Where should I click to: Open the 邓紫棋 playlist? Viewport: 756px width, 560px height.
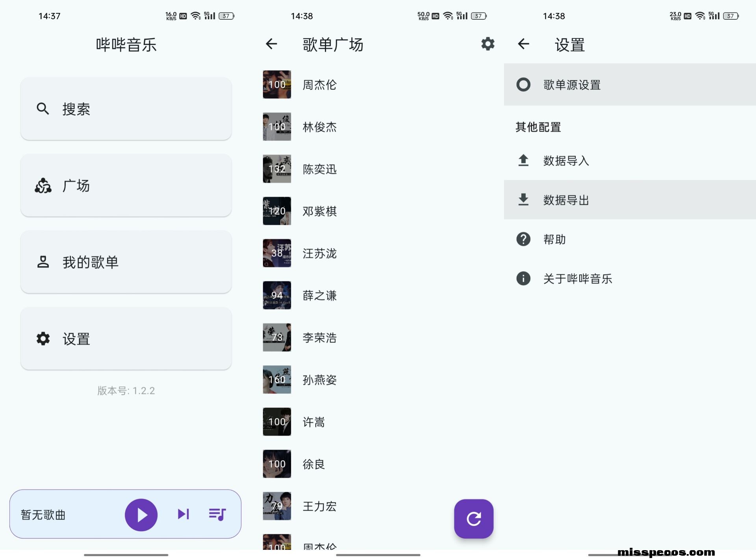378,211
